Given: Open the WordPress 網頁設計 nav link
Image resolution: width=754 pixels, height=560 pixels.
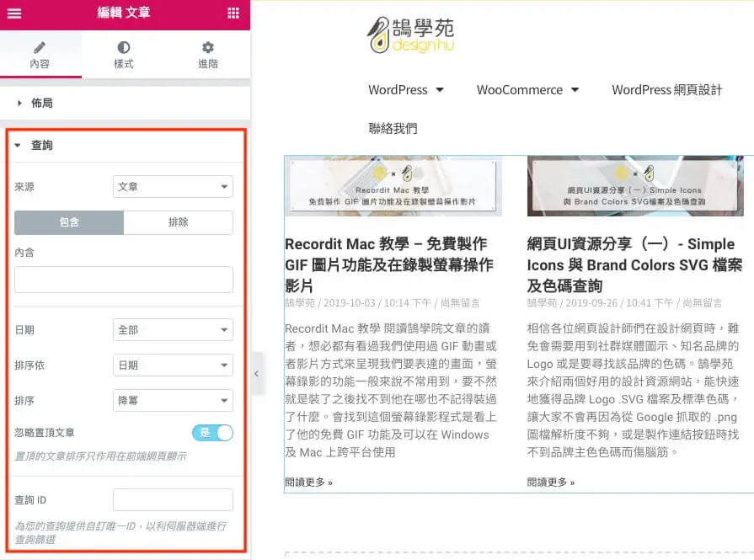Looking at the screenshot, I should click(x=667, y=90).
